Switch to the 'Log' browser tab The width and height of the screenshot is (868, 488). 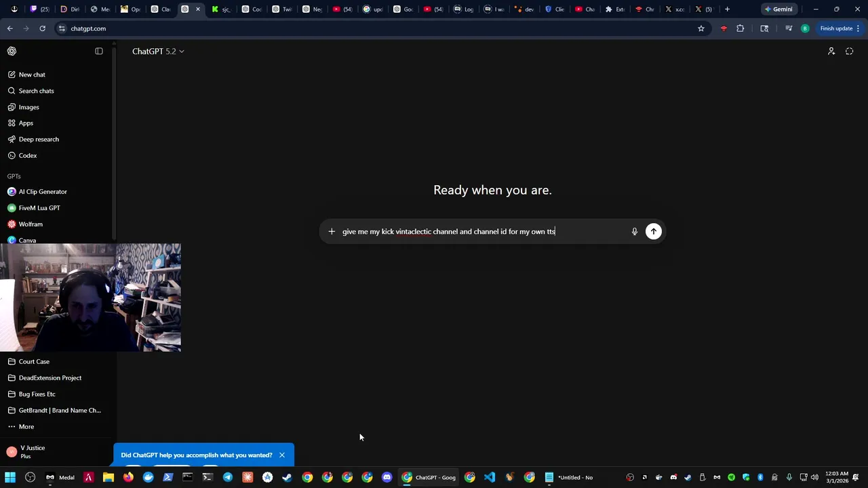pos(465,9)
